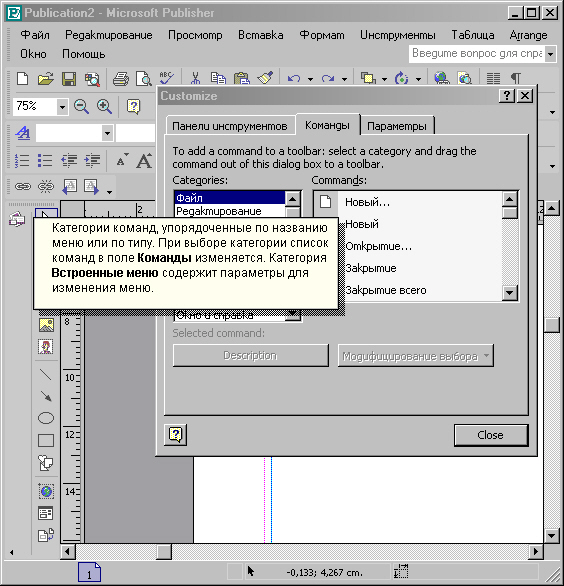This screenshot has width=564, height=586.
Task: Click the Special Characters paragraph mark icon
Action: tap(516, 78)
